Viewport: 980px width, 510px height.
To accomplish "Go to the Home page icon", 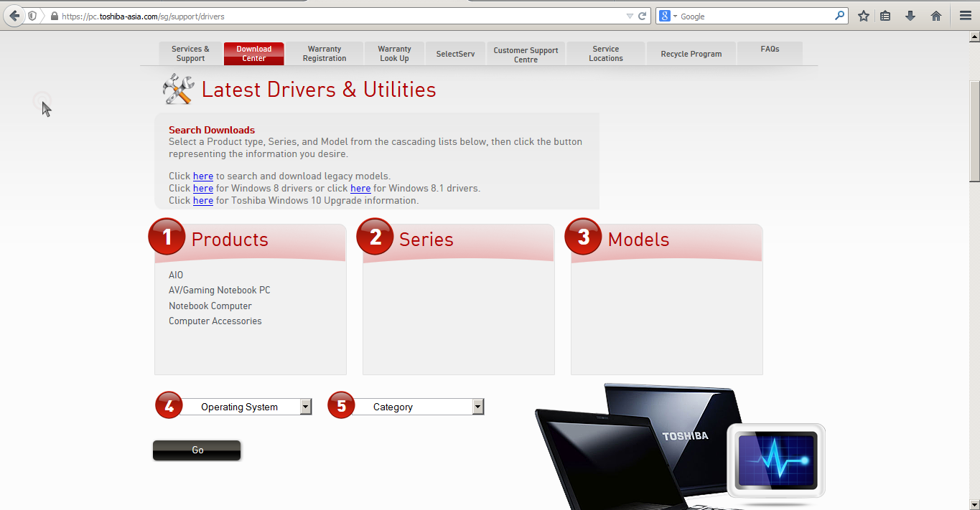I will pyautogui.click(x=936, y=16).
